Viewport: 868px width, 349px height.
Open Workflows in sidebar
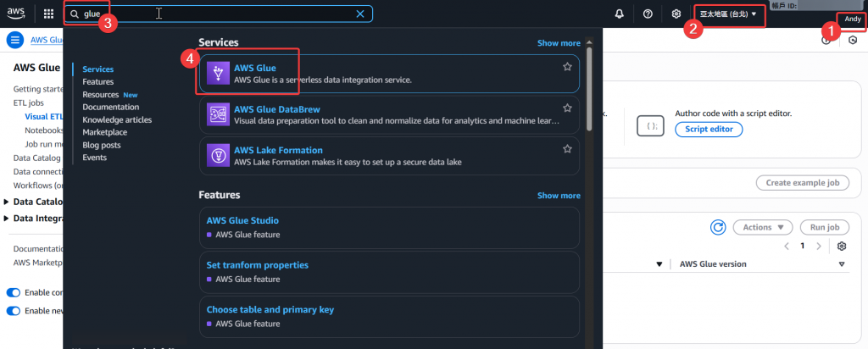pyautogui.click(x=37, y=186)
